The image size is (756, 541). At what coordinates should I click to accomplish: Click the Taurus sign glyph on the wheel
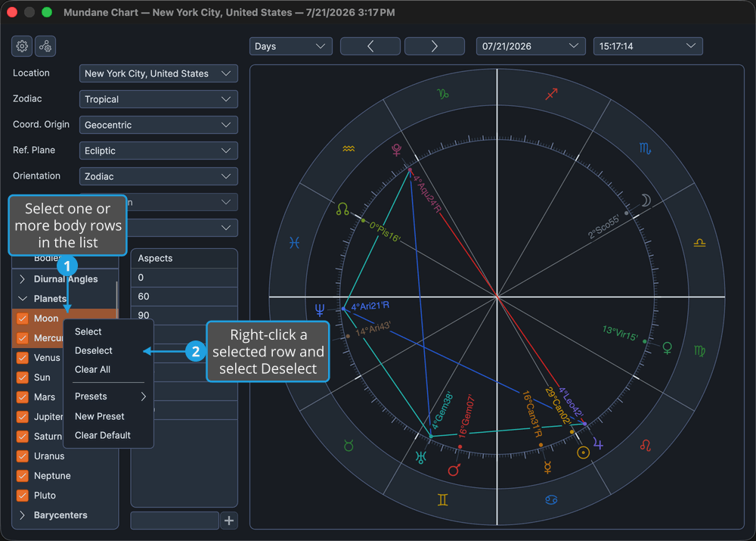tap(349, 446)
